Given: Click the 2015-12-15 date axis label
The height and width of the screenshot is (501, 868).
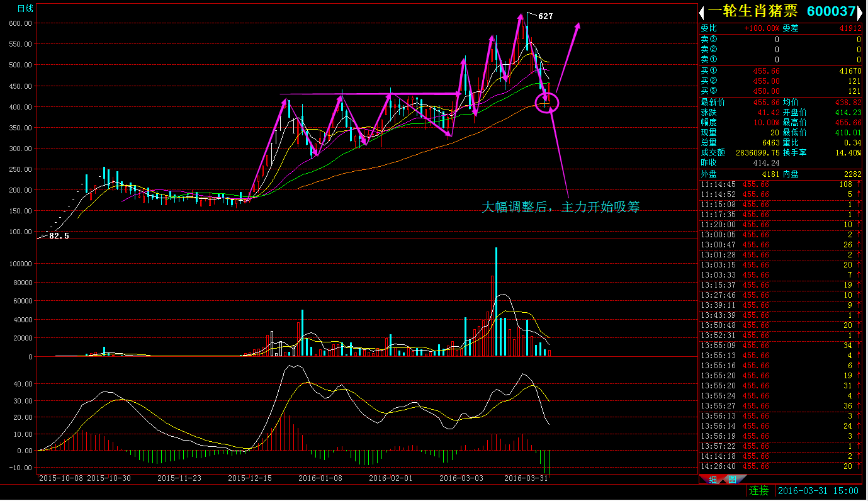Looking at the screenshot, I should (x=249, y=478).
